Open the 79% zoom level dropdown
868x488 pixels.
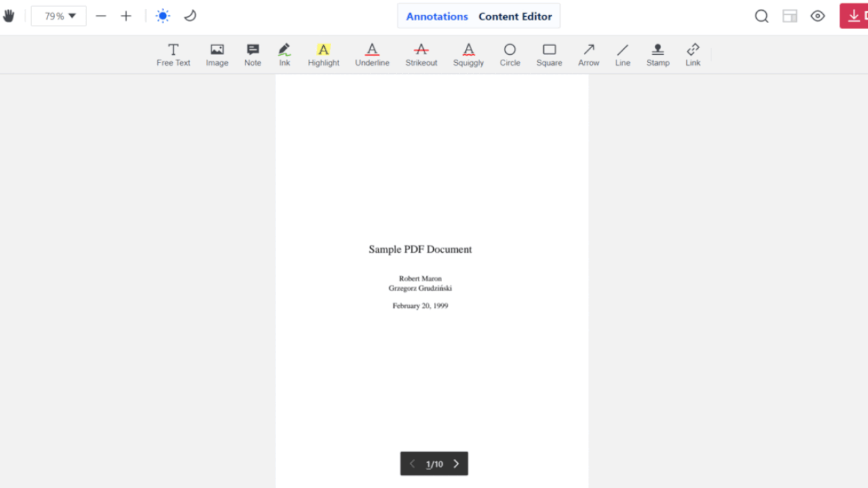tap(59, 16)
